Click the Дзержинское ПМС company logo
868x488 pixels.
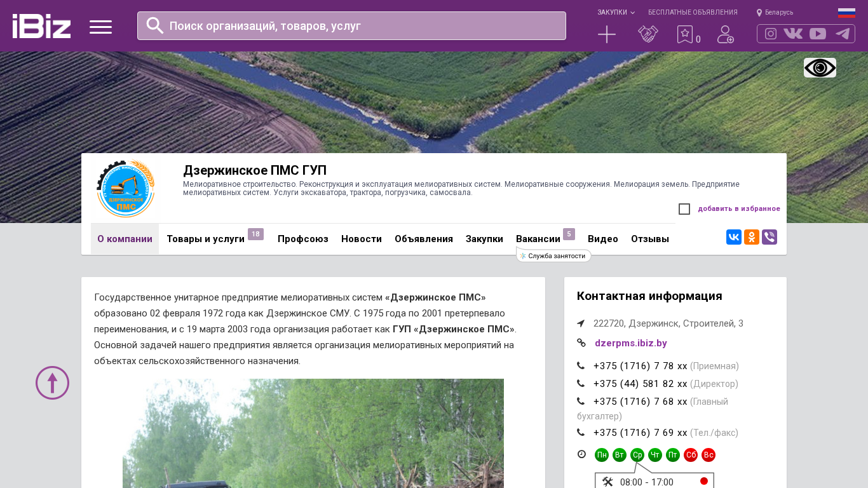[125, 189]
